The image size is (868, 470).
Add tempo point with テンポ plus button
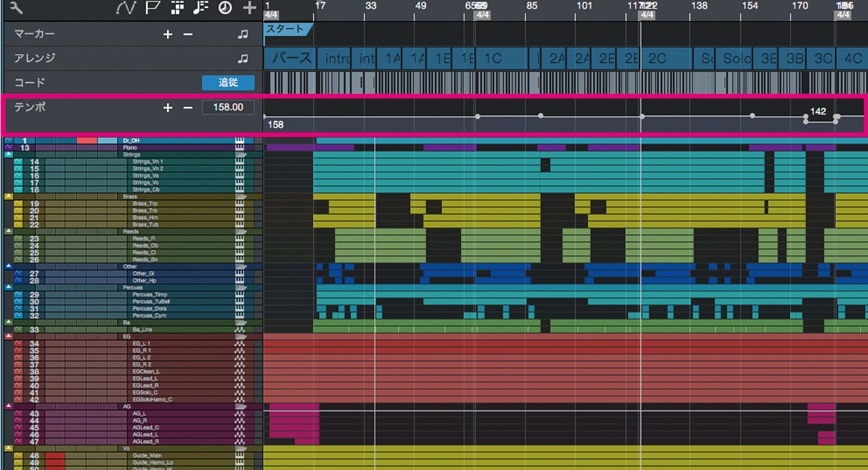(x=168, y=107)
